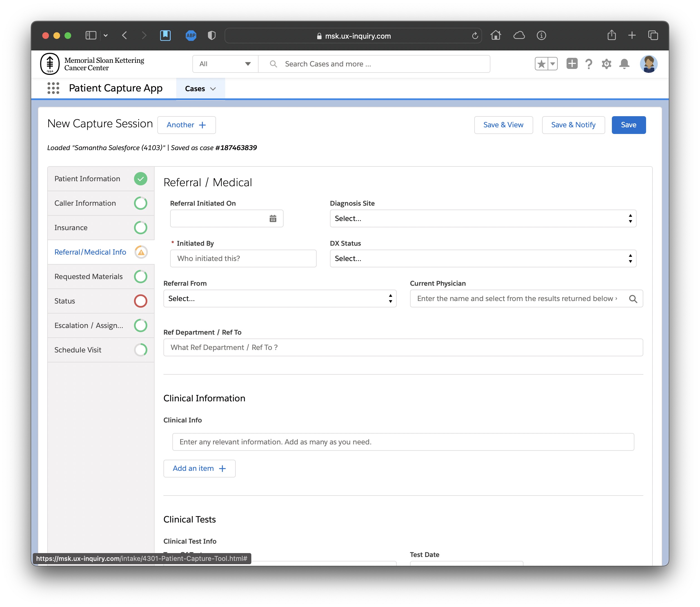Open help with question mark icon
The height and width of the screenshot is (607, 700).
tap(589, 64)
